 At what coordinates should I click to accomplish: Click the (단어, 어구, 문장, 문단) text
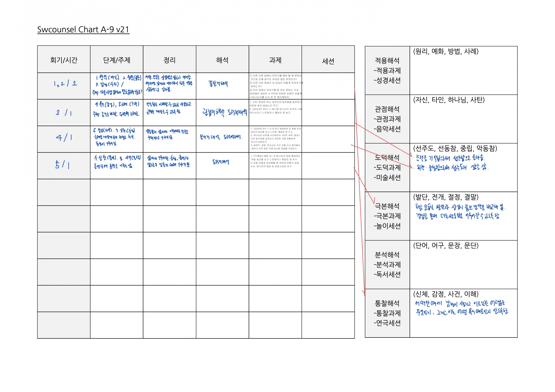click(446, 245)
